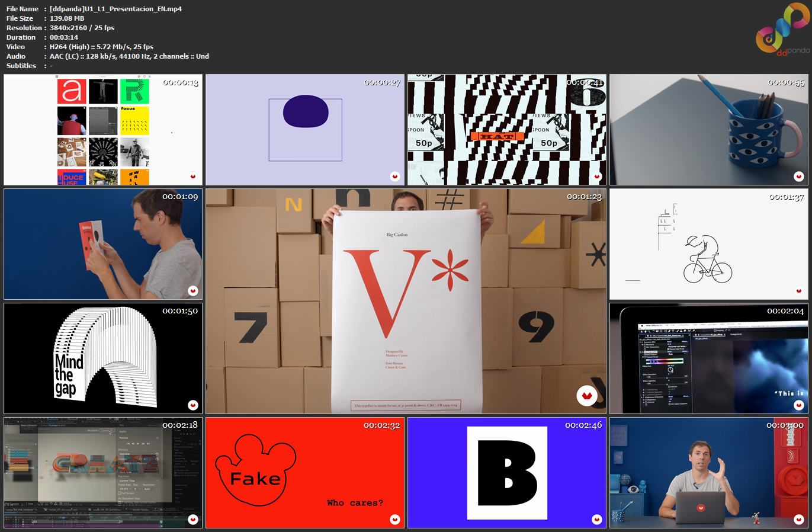Click the 00:00:13 timestamp
The image size is (812, 532).
(x=181, y=82)
